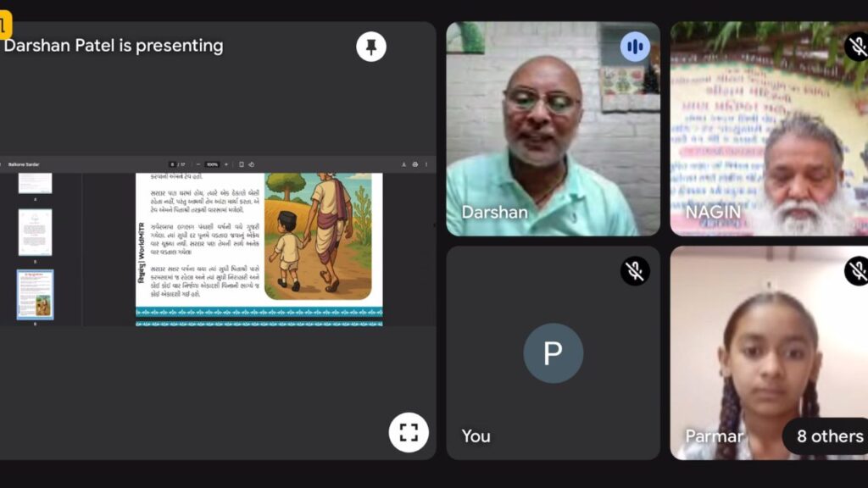This screenshot has height=488, width=868.
Task: Select the page 5 thumbnail in sidebar
Action: pyautogui.click(x=35, y=232)
